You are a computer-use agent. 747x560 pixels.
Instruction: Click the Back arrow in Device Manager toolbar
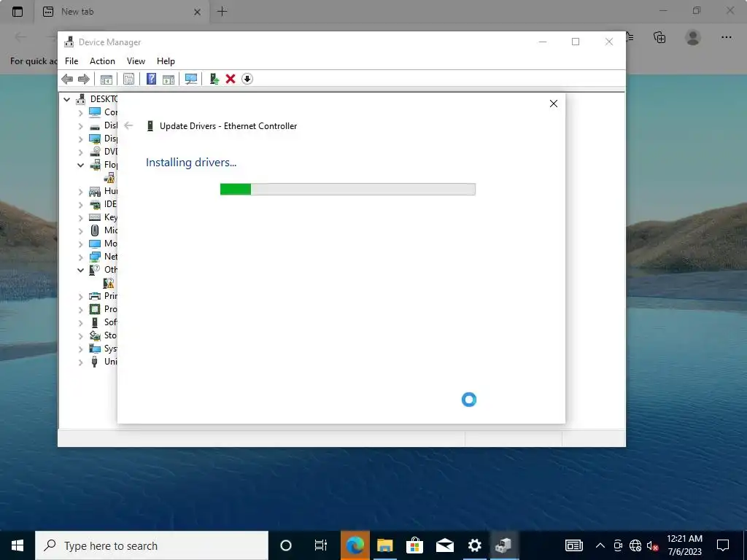tap(67, 79)
